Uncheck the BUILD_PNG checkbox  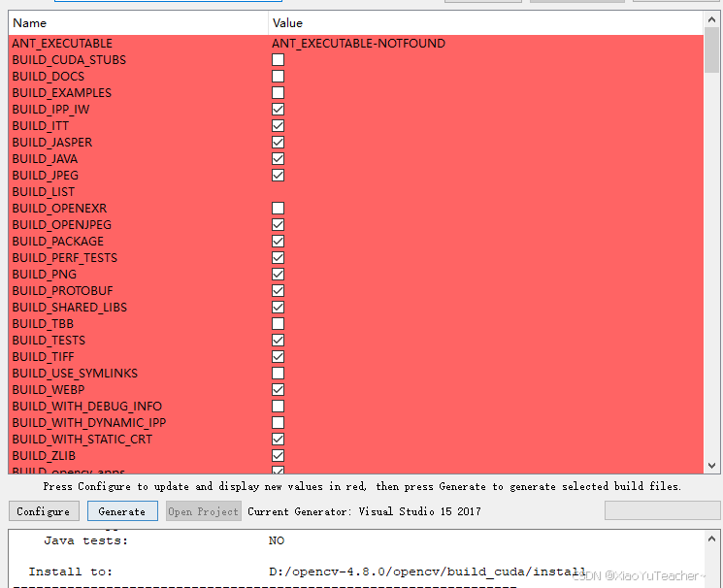pos(279,275)
